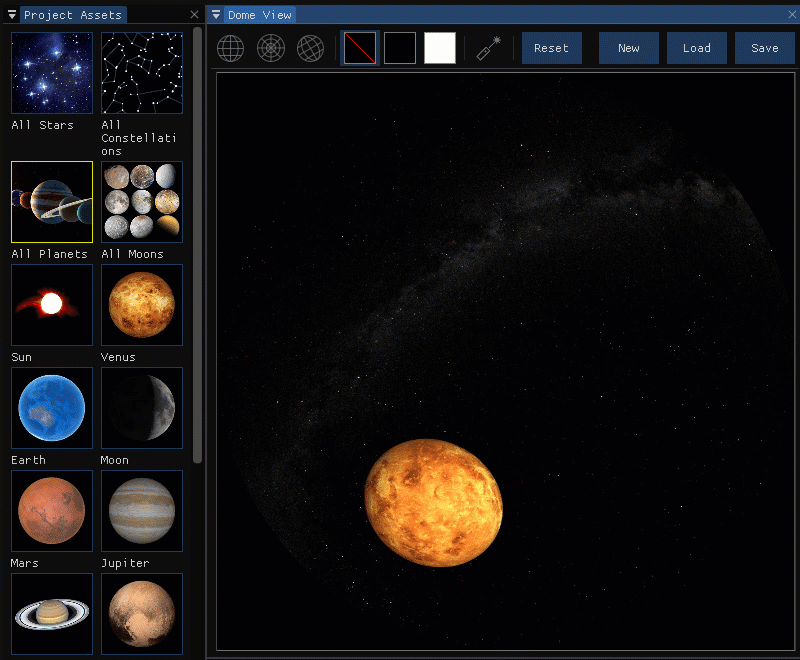
Task: Choose the black background swatch
Action: click(x=399, y=48)
